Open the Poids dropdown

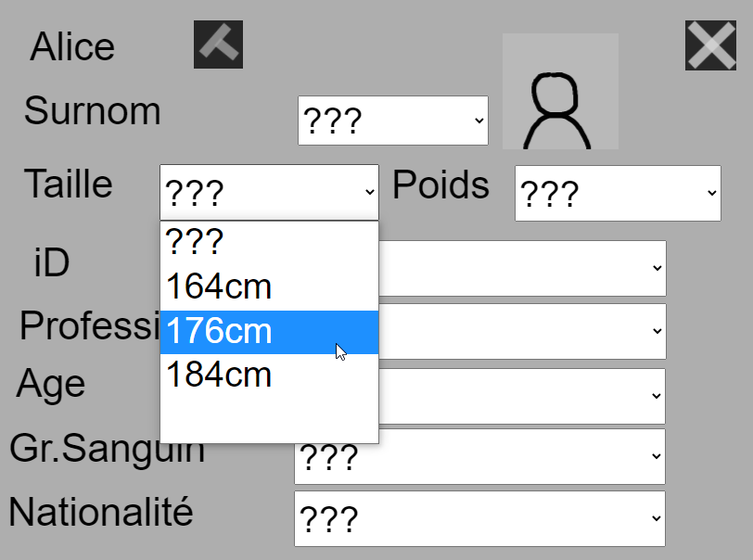coord(618,193)
